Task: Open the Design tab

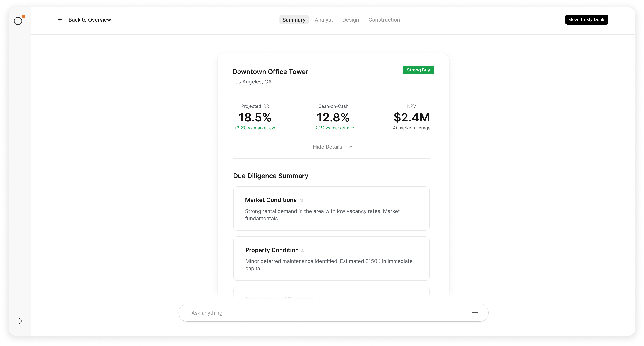Action: tap(350, 20)
